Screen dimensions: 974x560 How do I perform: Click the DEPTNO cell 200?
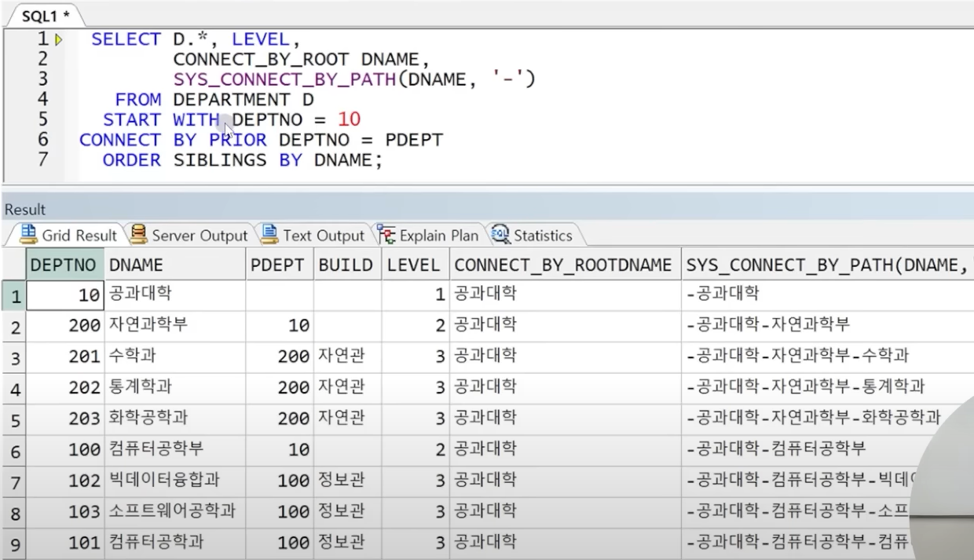click(x=66, y=326)
